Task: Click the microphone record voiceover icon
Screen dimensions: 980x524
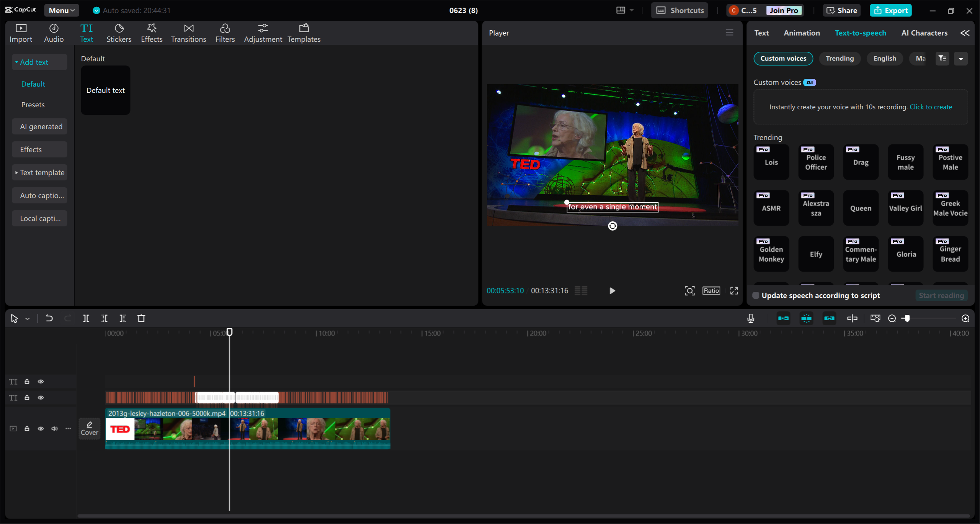Action: (x=751, y=318)
